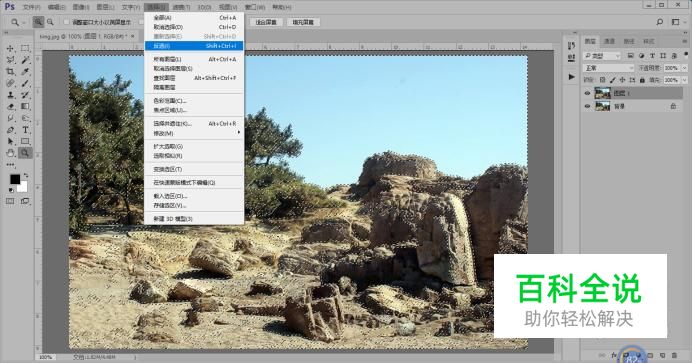Switch to the Channels panel tab

point(609,41)
